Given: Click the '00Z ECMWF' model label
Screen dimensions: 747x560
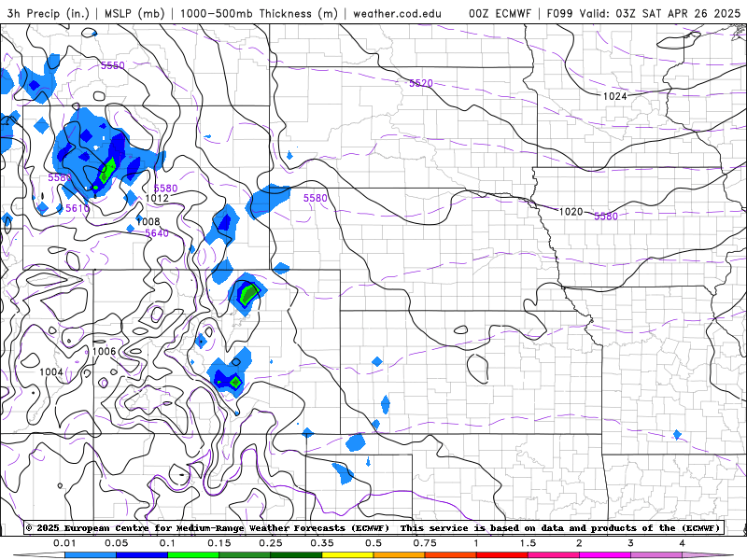Looking at the screenshot, I should (x=500, y=13).
